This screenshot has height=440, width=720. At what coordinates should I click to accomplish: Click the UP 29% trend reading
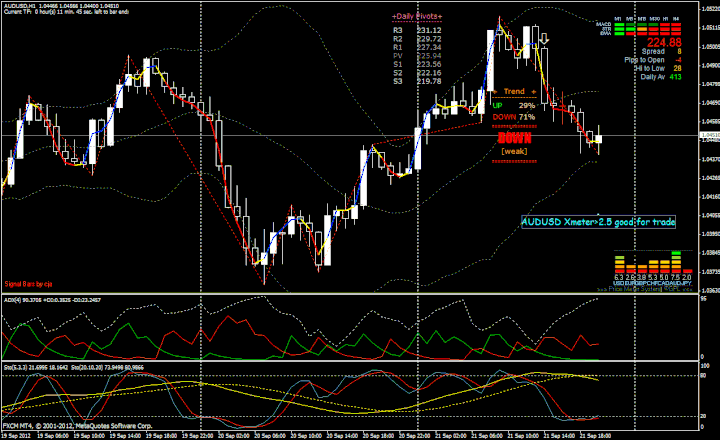(514, 106)
